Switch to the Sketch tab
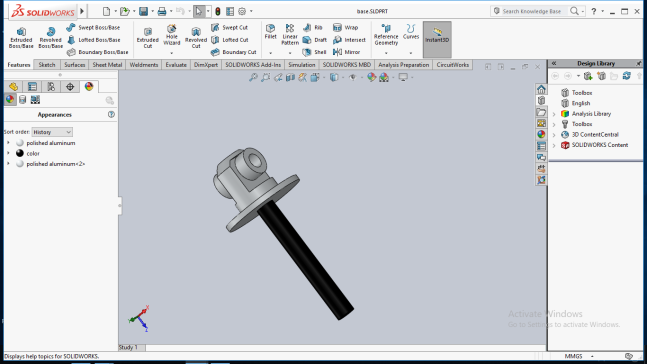Image resolution: width=647 pixels, height=364 pixels. (47, 65)
